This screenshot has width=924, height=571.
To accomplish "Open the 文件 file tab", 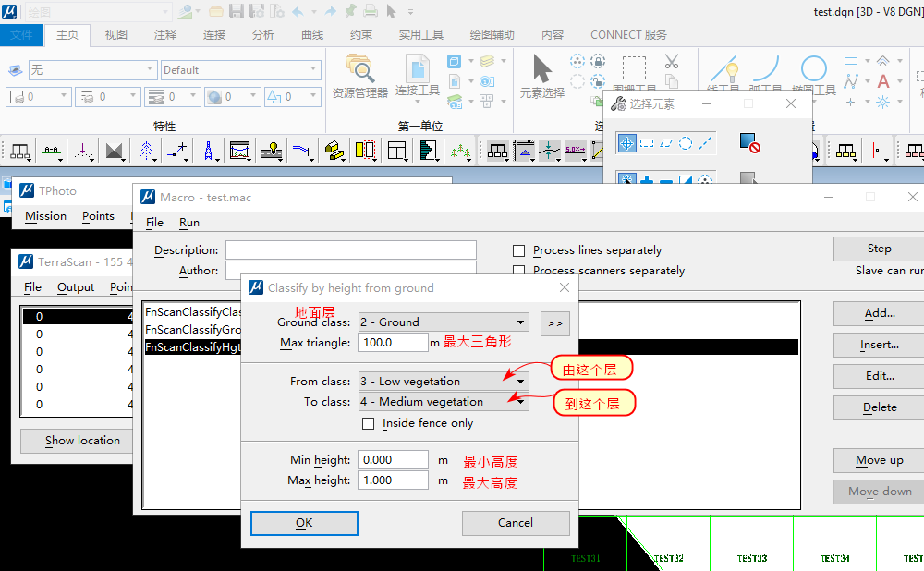I will pyautogui.click(x=21, y=35).
